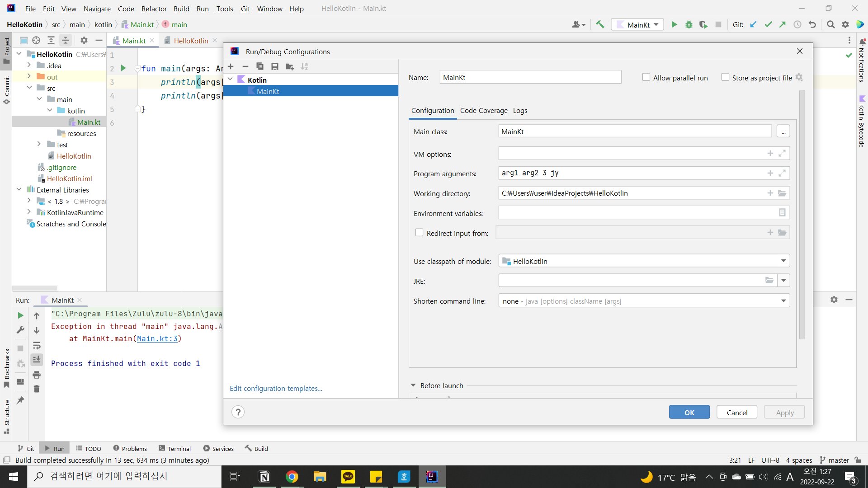
Task: Add a new run configuration with plus icon
Action: [231, 66]
